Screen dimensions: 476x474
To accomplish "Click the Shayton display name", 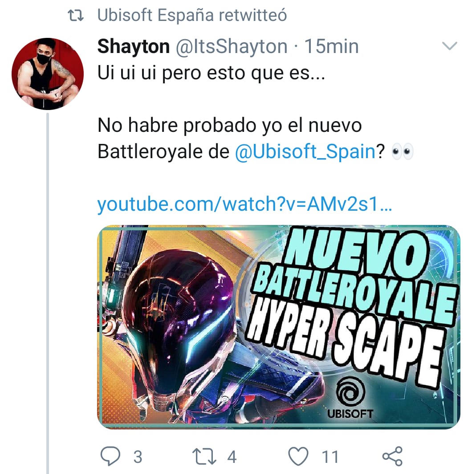I will point(134,46).
